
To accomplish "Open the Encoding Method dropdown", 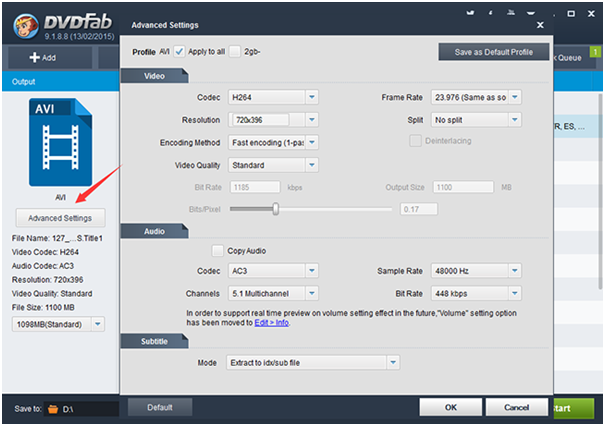I will (312, 143).
